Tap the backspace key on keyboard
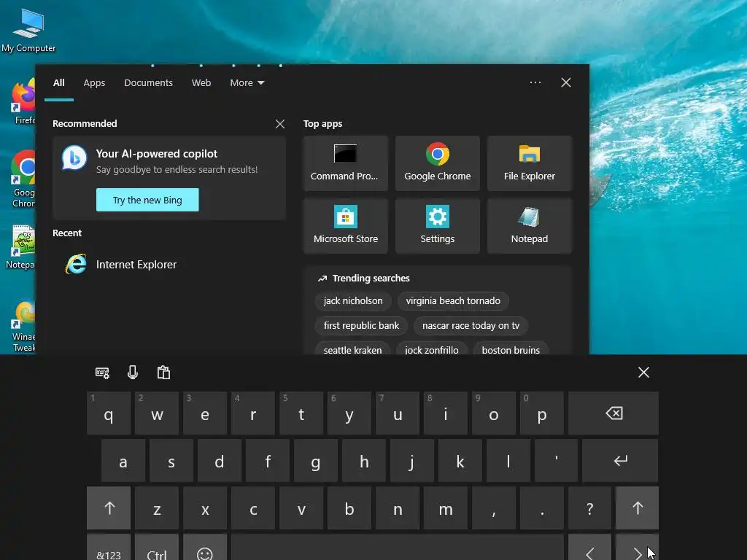 (614, 413)
